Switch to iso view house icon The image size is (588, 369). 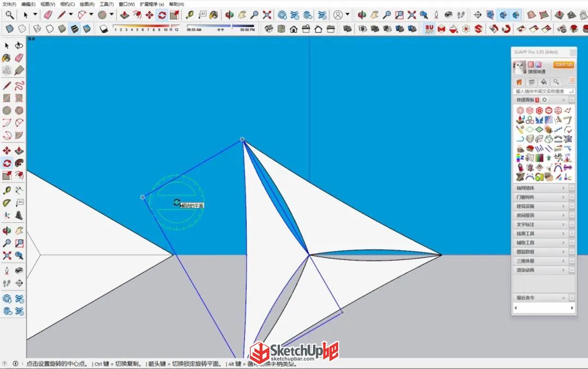coord(268,28)
